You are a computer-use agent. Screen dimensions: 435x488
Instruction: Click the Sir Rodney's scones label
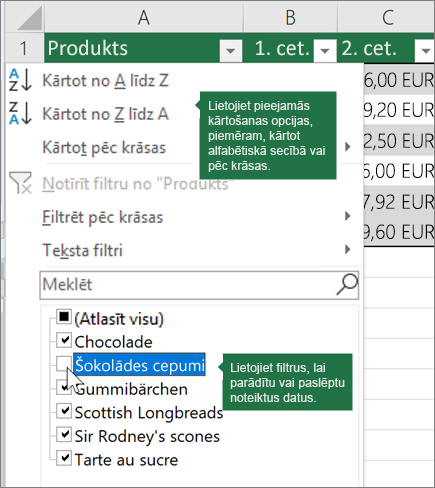pos(147,436)
